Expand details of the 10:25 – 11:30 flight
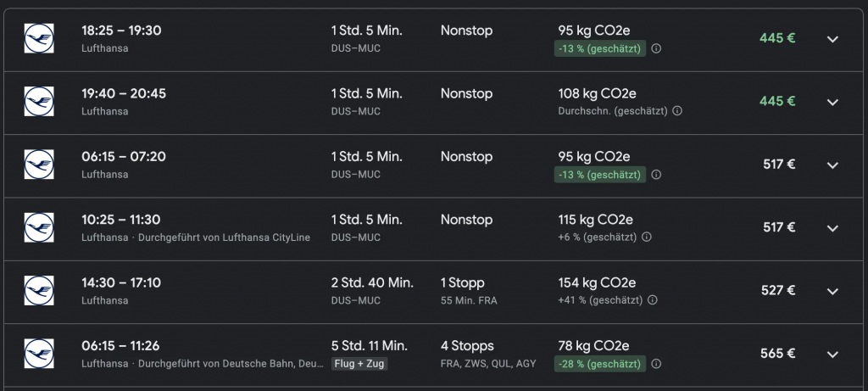This screenshot has height=391, width=868. click(832, 227)
